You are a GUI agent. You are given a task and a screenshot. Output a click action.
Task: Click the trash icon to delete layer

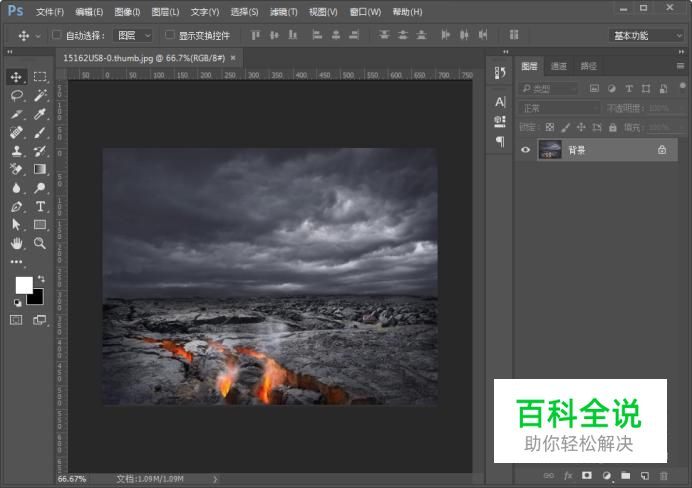[x=663, y=475]
